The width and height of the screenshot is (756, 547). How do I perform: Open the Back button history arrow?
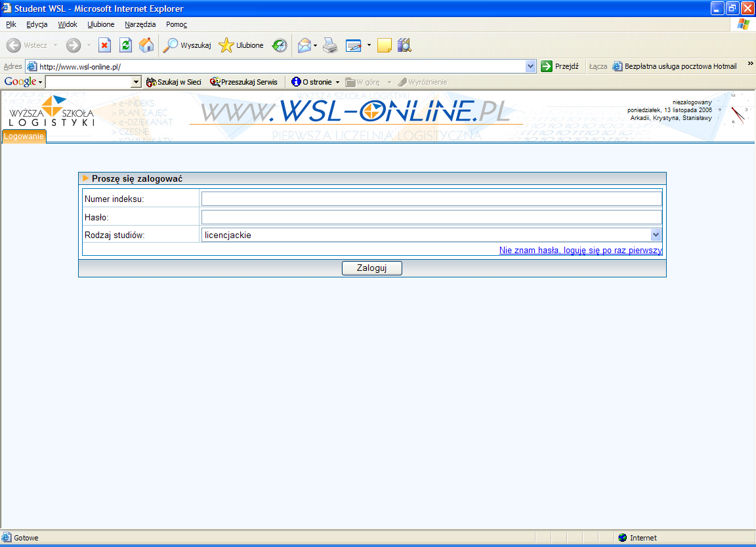tap(55, 45)
